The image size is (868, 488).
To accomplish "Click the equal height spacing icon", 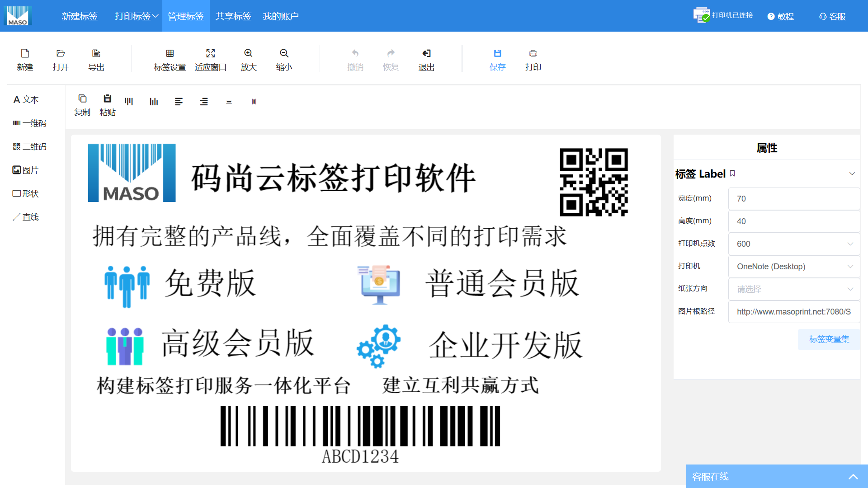I will coord(229,102).
